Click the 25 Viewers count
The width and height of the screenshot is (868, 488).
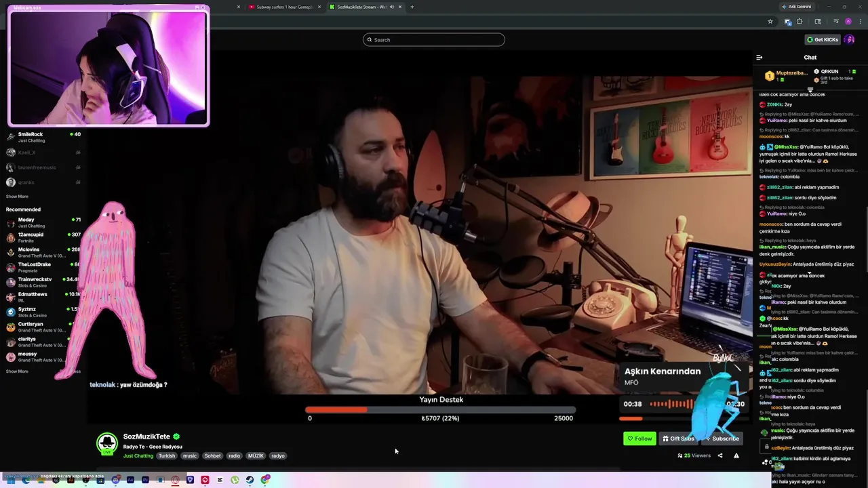694,455
